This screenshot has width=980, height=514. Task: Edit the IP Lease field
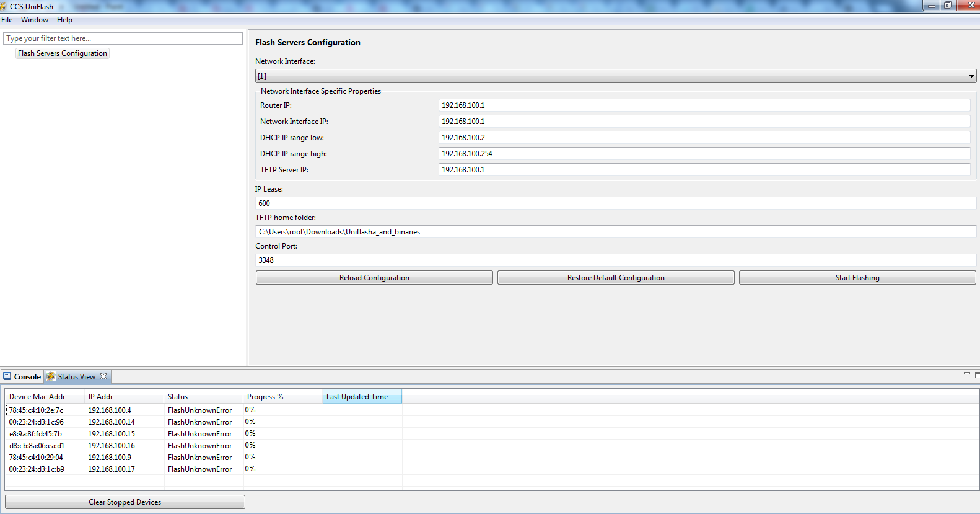coord(616,203)
